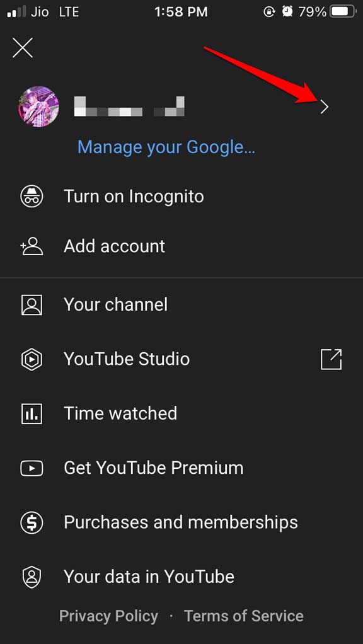The width and height of the screenshot is (363, 644).
Task: Select Turn on Incognito
Action: (134, 197)
